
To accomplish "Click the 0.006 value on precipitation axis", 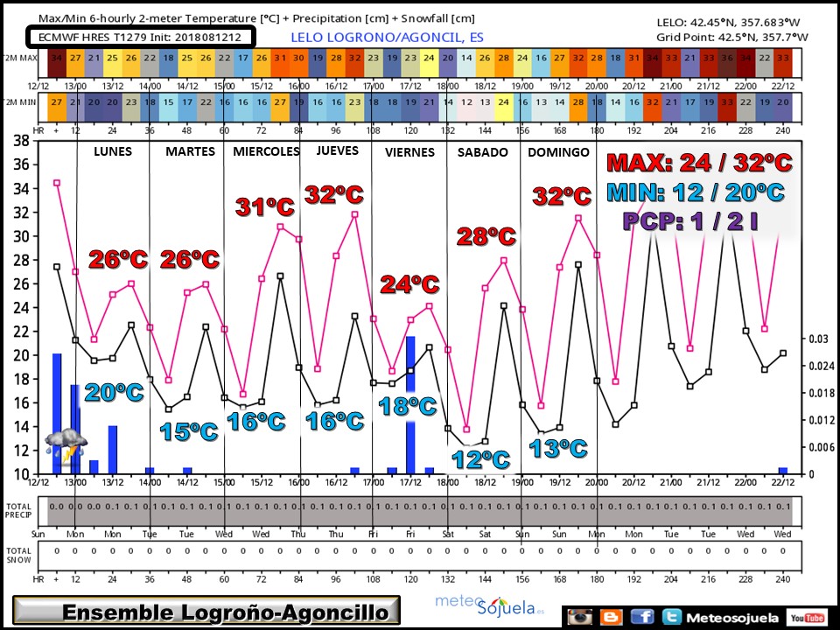I will click(x=822, y=447).
